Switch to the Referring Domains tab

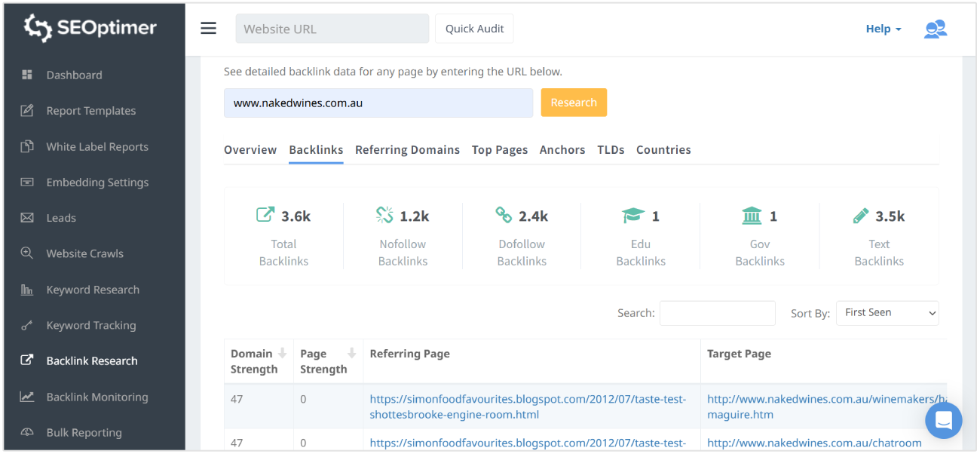[407, 149]
